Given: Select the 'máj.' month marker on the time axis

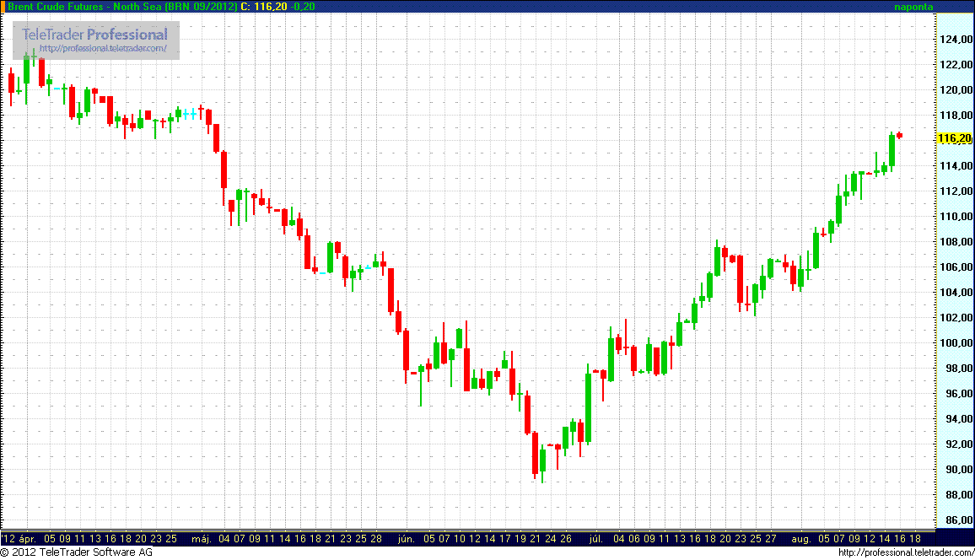Looking at the screenshot, I should [x=201, y=538].
